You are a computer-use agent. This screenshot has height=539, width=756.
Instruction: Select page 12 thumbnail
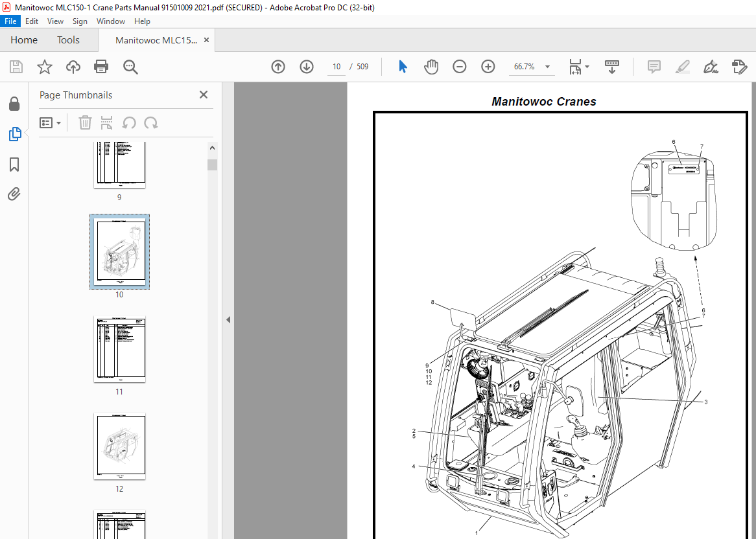[119, 446]
